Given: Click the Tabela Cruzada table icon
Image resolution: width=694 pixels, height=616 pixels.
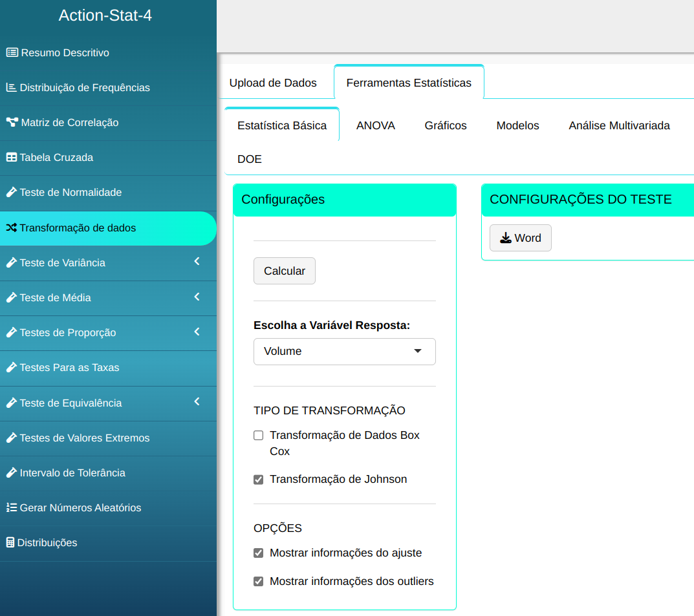Looking at the screenshot, I should click(x=11, y=158).
